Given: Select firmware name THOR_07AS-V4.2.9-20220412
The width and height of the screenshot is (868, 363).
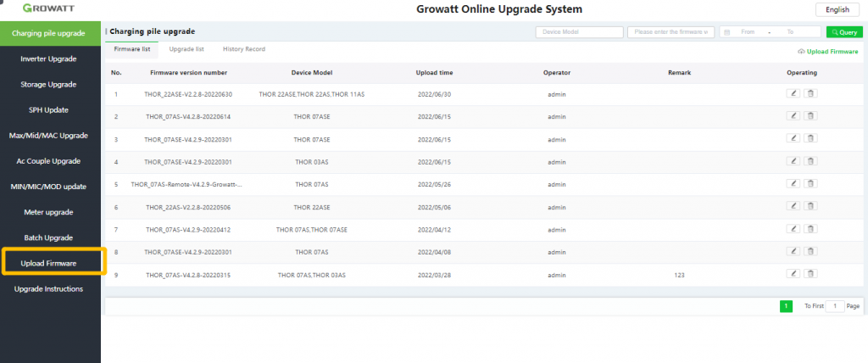Looking at the screenshot, I should click(188, 230).
